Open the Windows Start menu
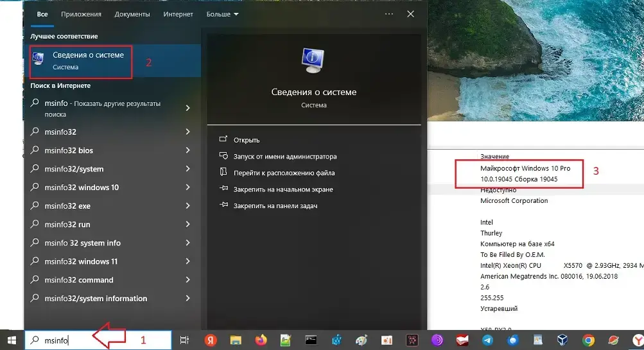The image size is (644, 350). point(12,340)
